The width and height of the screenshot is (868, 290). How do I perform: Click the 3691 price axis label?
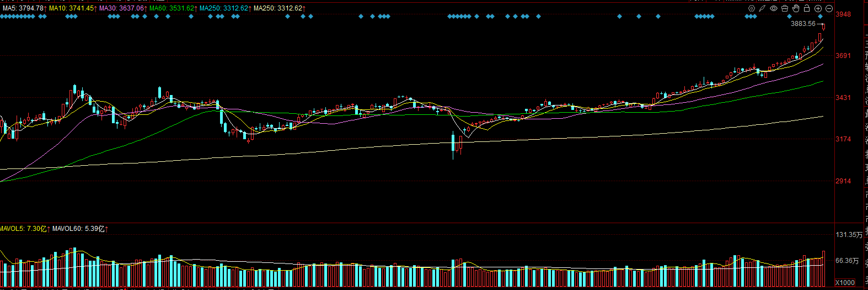(x=843, y=56)
